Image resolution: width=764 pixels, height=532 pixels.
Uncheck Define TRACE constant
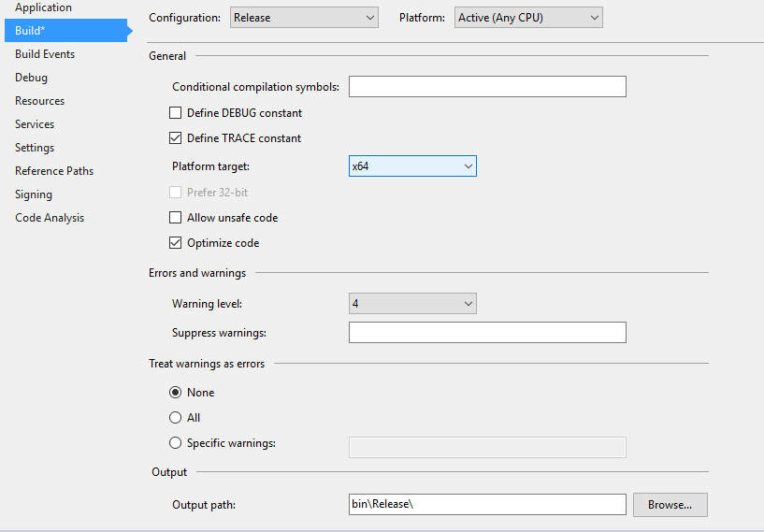pyautogui.click(x=175, y=138)
